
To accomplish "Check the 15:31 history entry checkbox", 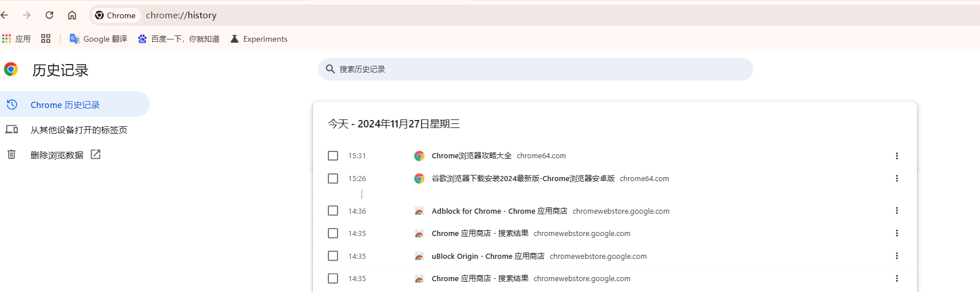I will (x=333, y=156).
